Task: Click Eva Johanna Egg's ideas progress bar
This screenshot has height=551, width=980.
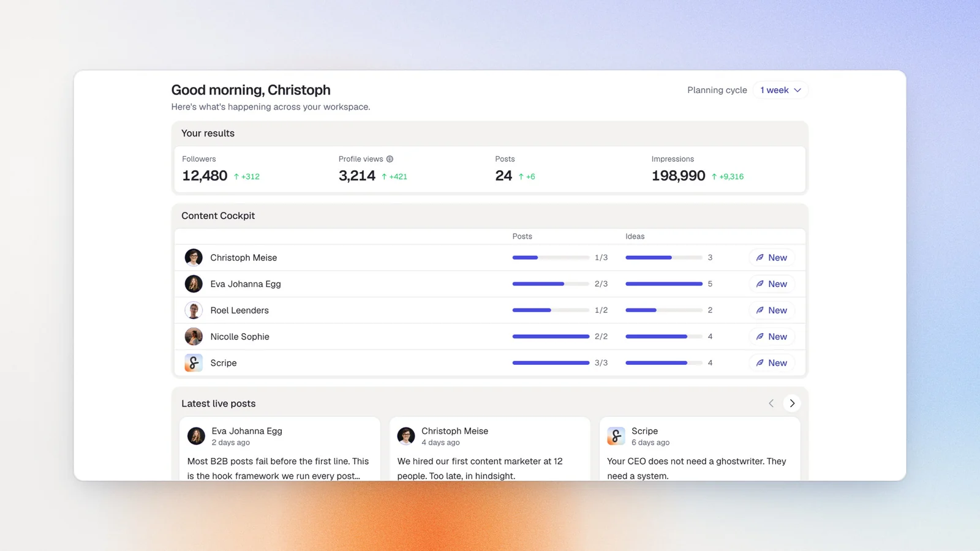Action: pyautogui.click(x=664, y=284)
